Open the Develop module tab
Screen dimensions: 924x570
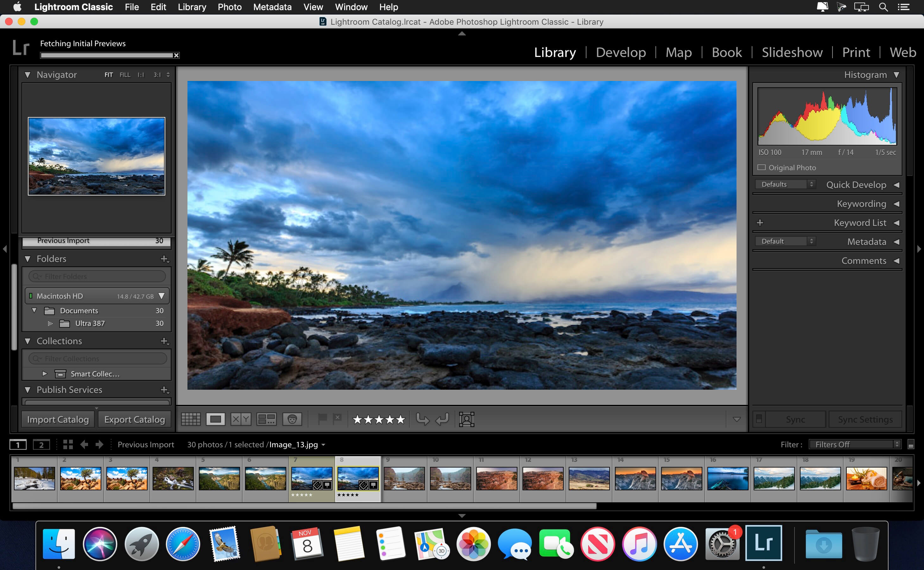click(620, 52)
